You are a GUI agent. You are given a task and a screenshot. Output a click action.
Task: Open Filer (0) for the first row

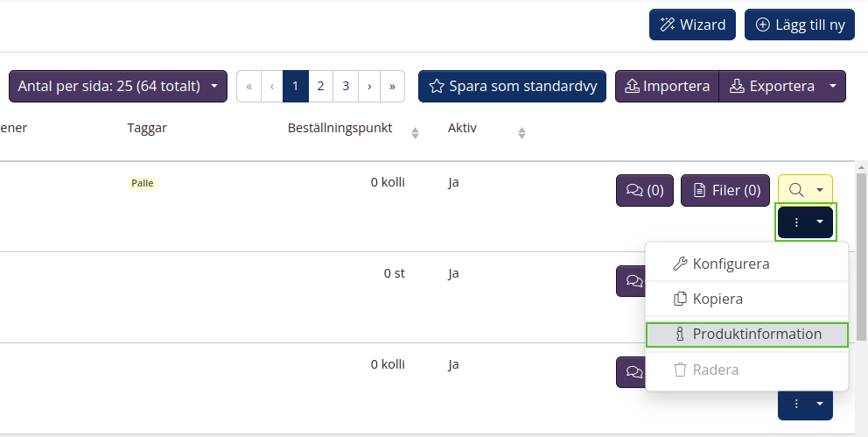tap(725, 190)
